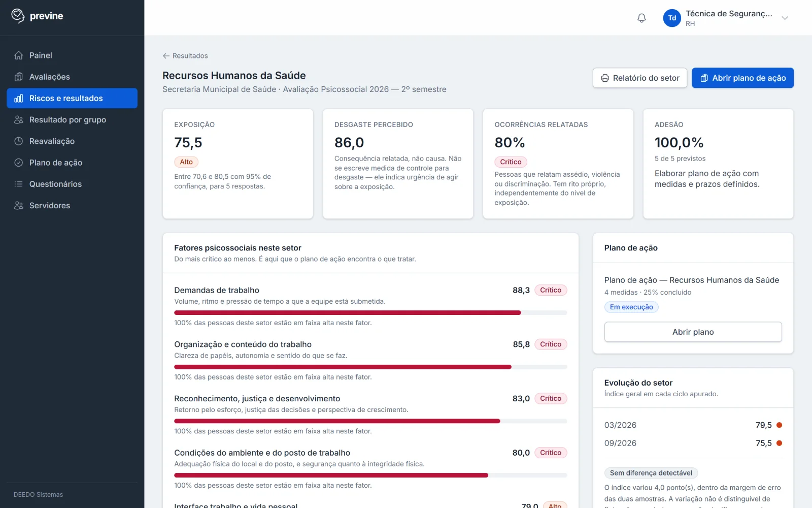Go back to Resultados

click(185, 56)
